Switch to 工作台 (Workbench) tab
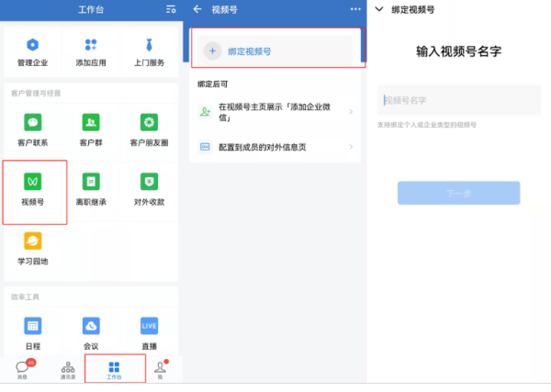The height and width of the screenshot is (392, 551). pos(115,369)
